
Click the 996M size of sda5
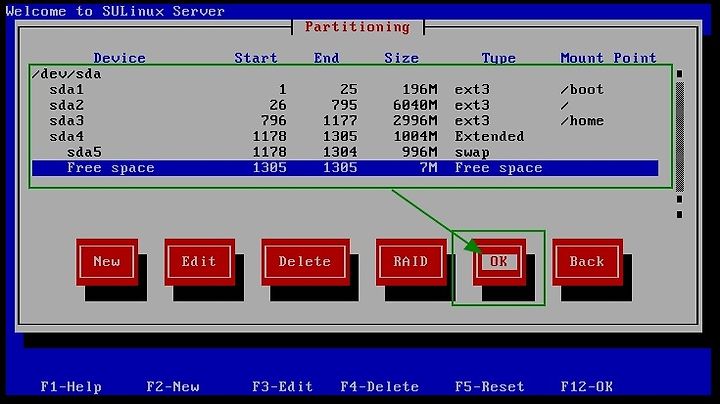[x=420, y=152]
